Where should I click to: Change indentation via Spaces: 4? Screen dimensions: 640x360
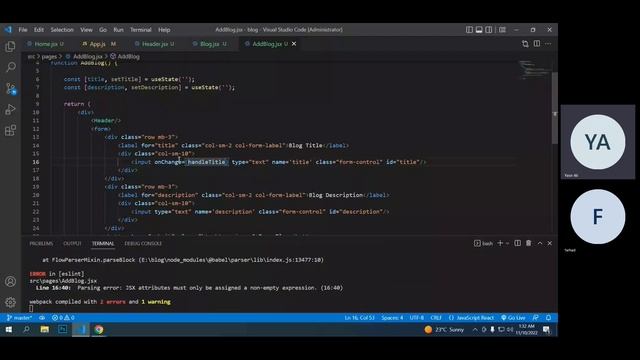pyautogui.click(x=392, y=318)
